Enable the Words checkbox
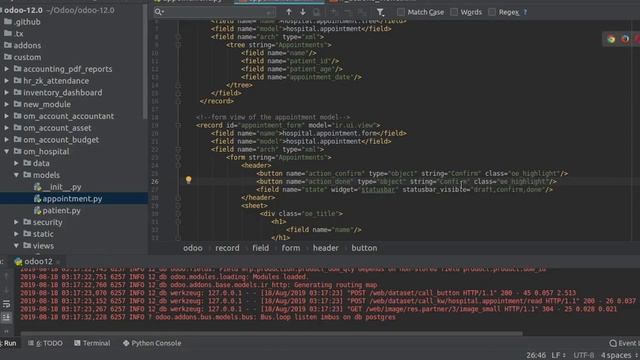The image size is (640, 360). pos(454,12)
